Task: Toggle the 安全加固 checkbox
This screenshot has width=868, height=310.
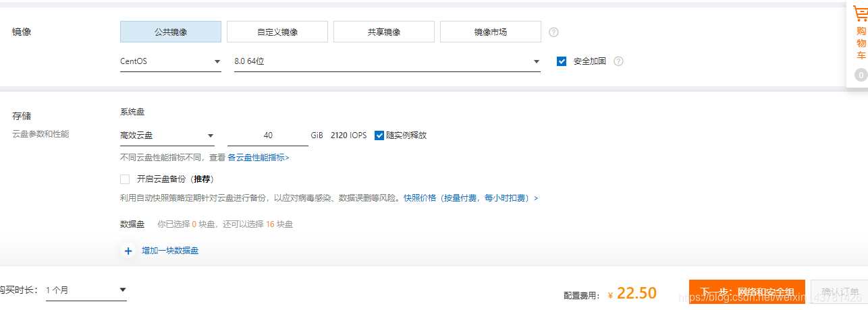Action: tap(562, 61)
